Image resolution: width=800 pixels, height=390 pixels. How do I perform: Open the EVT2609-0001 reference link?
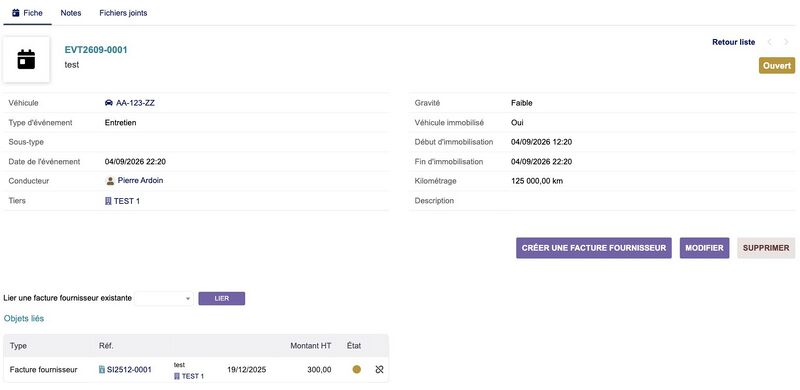(x=96, y=50)
